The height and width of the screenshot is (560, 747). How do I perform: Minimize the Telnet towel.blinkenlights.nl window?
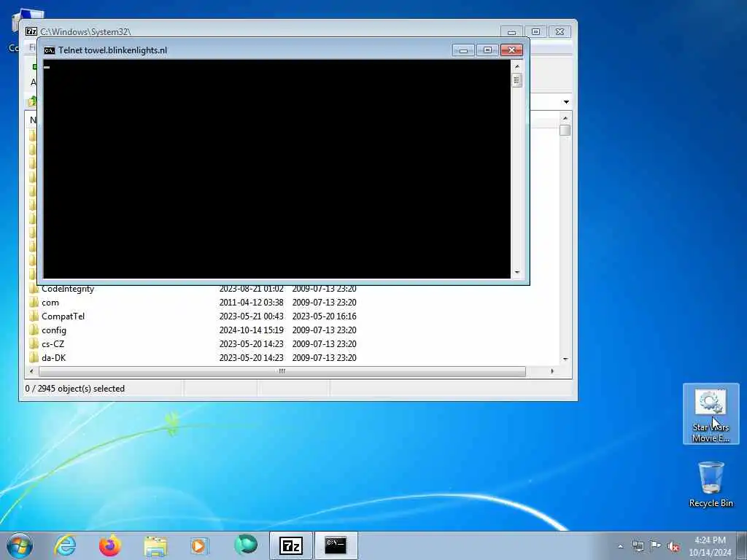463,50
